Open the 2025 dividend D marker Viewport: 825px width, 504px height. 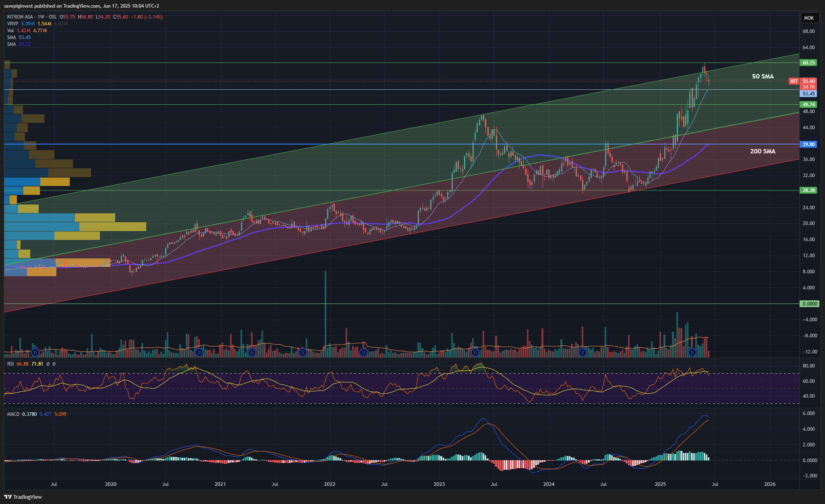(692, 353)
